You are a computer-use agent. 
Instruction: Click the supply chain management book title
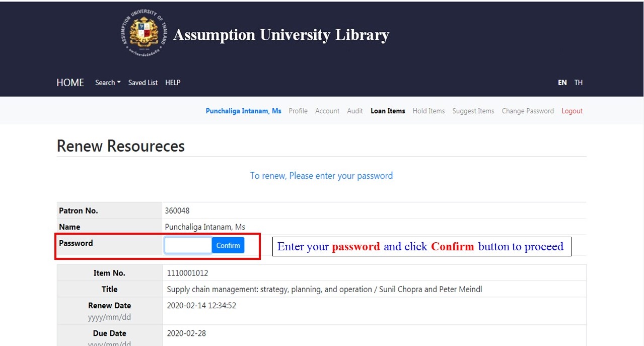click(325, 289)
